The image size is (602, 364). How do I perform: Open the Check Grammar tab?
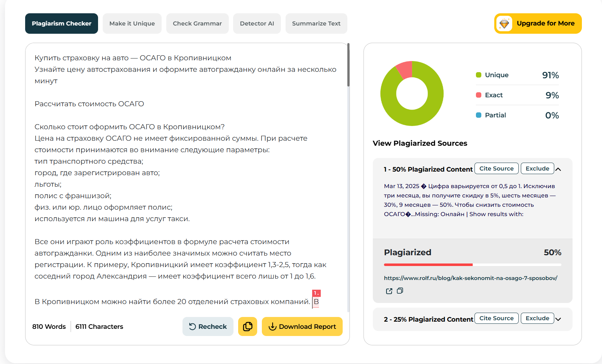(x=197, y=24)
